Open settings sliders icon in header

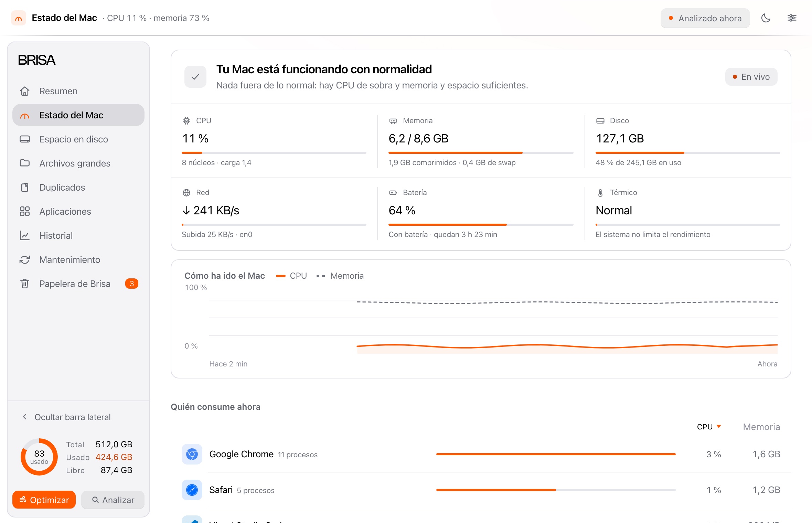[792, 18]
